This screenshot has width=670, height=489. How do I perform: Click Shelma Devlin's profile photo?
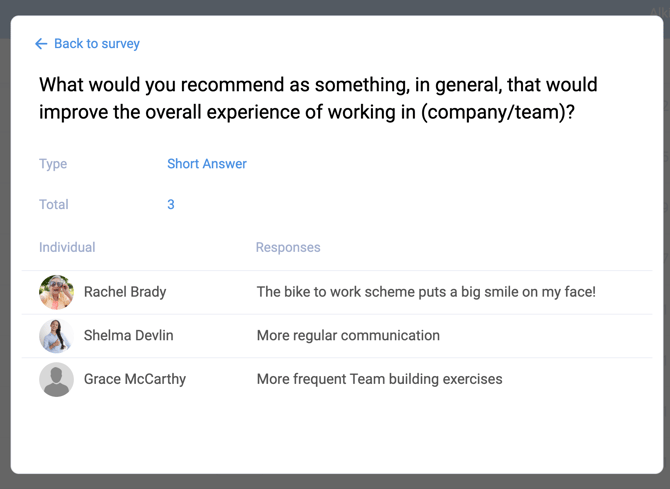[56, 336]
